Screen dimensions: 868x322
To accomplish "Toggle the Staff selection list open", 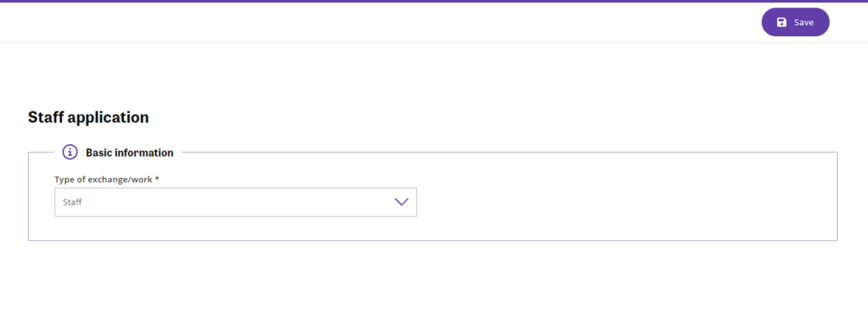I will coord(235,202).
